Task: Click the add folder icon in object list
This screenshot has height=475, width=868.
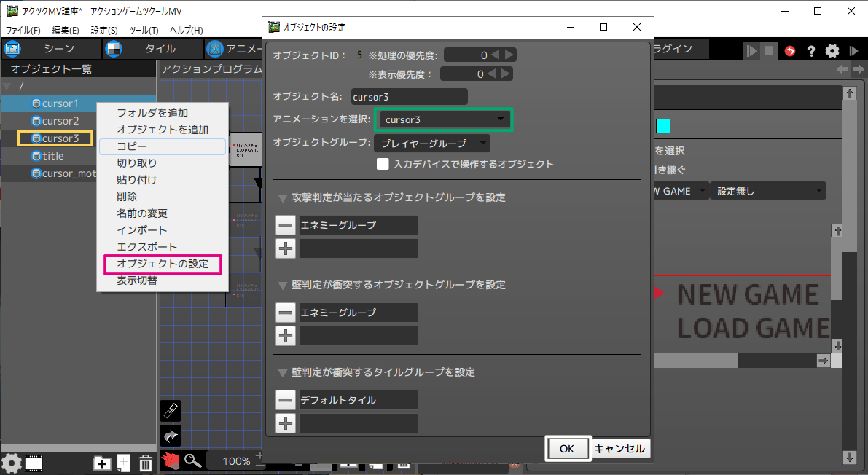Action: click(x=102, y=463)
